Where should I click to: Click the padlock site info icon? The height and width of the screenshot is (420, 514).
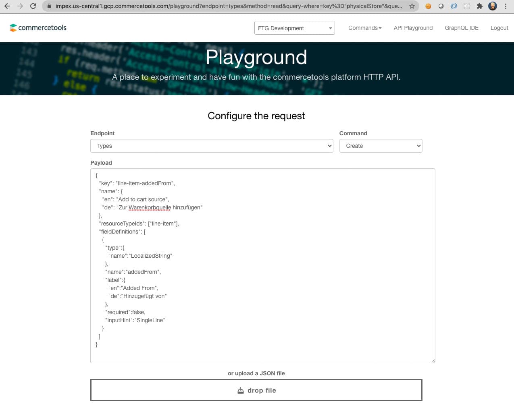(x=49, y=6)
